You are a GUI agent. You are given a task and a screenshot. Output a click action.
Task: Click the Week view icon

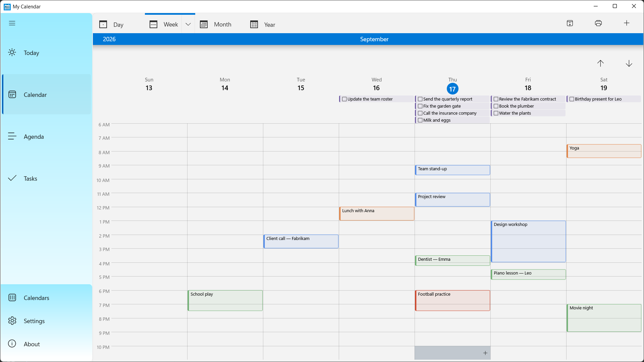pos(154,24)
